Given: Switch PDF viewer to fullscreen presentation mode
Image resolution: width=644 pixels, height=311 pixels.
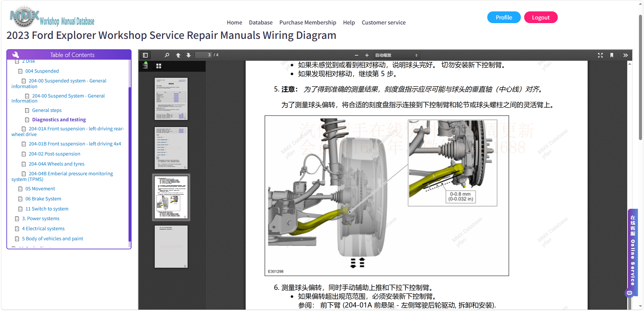Looking at the screenshot, I should point(600,55).
